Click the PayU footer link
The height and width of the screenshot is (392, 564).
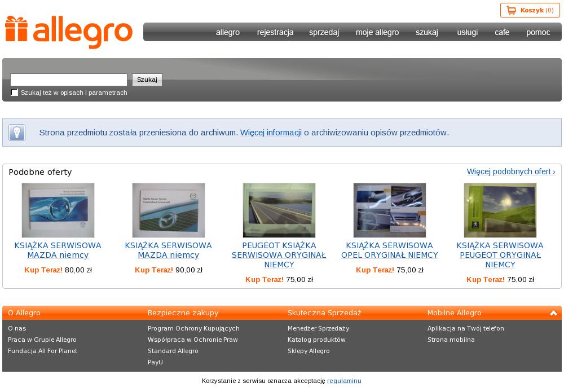[x=156, y=362]
